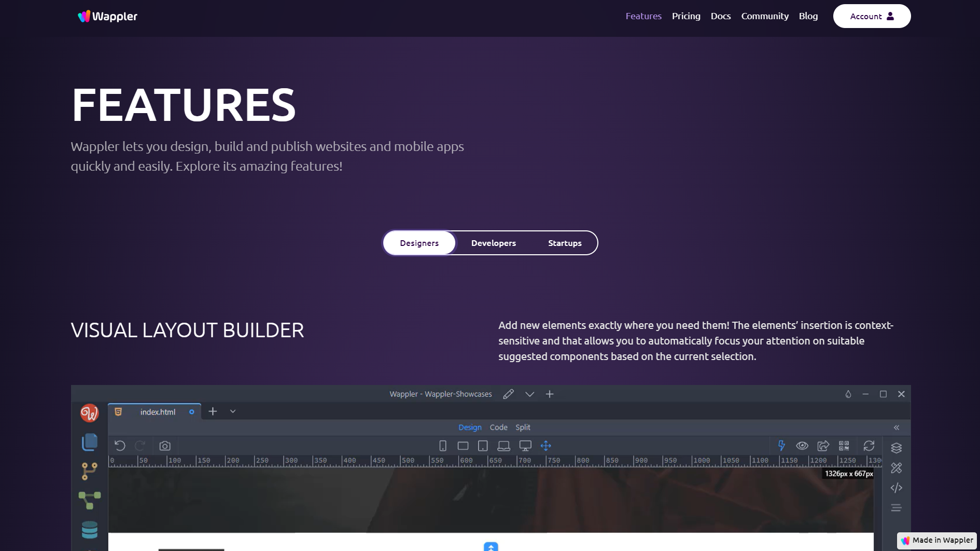
Task: Switch to the Developers tab
Action: pos(494,243)
